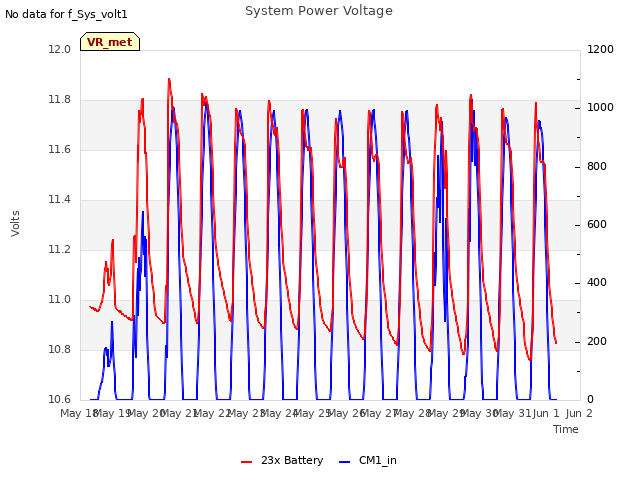This screenshot has width=640, height=480.
Task: Click the Jun 2 date label
Action: click(579, 413)
